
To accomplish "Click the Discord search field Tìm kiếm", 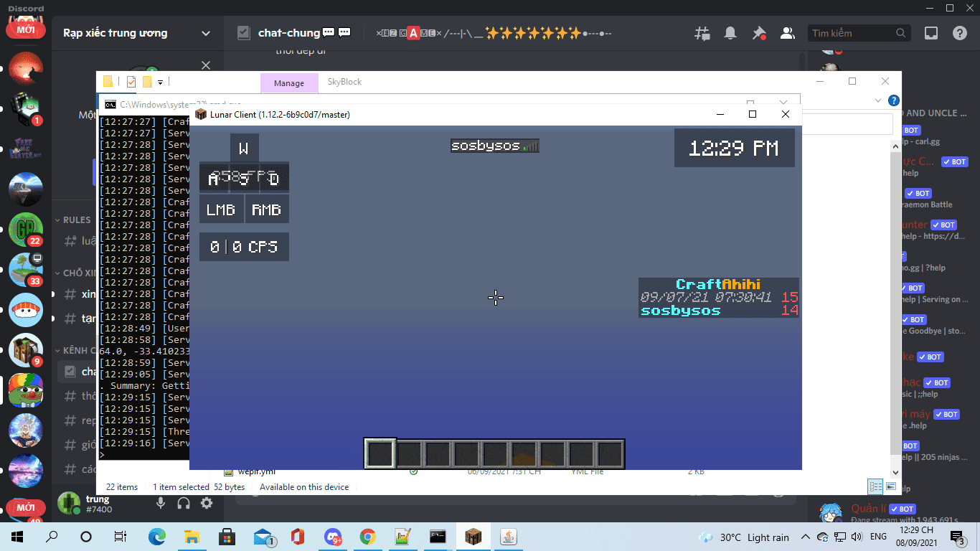I will point(859,33).
